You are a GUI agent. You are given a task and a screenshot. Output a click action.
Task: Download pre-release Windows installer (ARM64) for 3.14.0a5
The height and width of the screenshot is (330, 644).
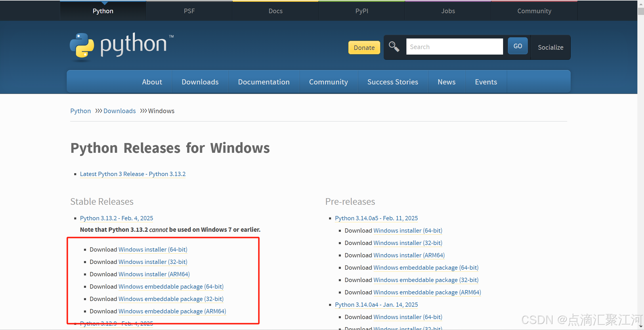pos(409,255)
